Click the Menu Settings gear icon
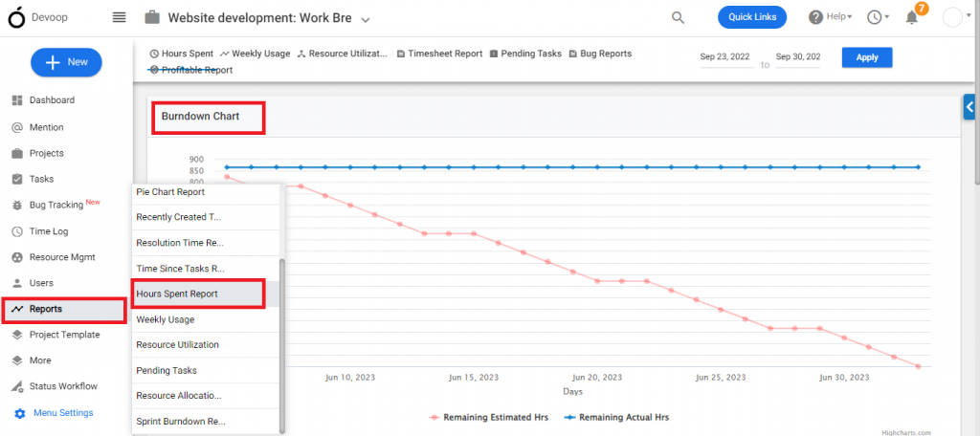980x436 pixels. pyautogui.click(x=20, y=413)
